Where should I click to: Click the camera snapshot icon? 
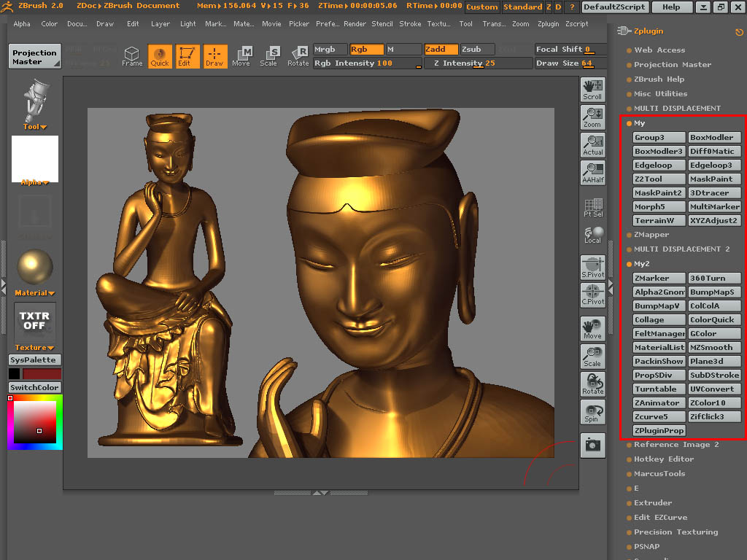pyautogui.click(x=592, y=446)
